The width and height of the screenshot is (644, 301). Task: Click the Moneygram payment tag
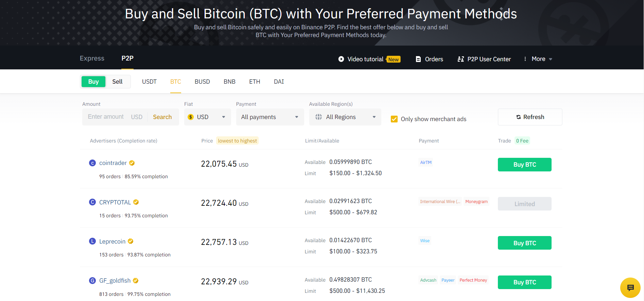coord(476,202)
